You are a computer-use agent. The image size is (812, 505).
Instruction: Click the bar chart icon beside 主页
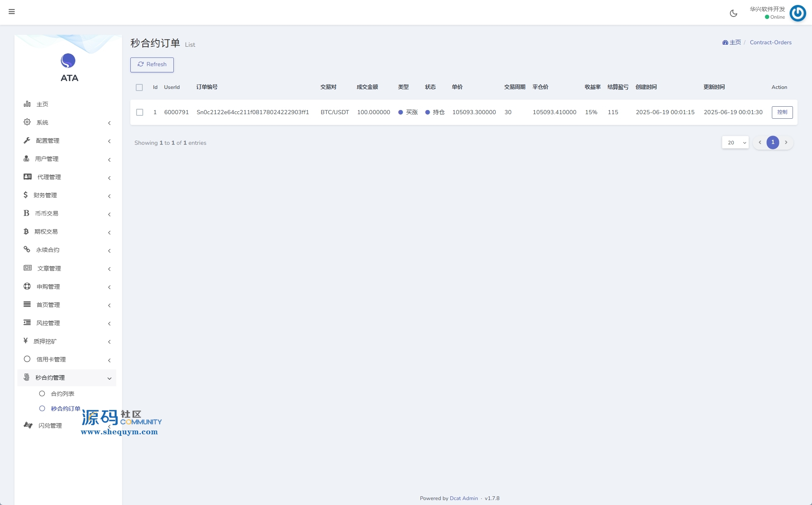pyautogui.click(x=27, y=104)
